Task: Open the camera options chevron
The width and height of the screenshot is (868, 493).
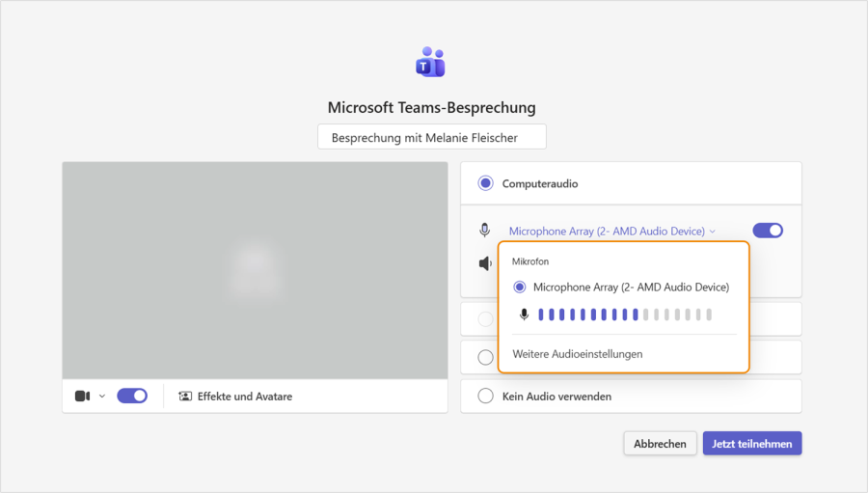Action: pyautogui.click(x=102, y=397)
